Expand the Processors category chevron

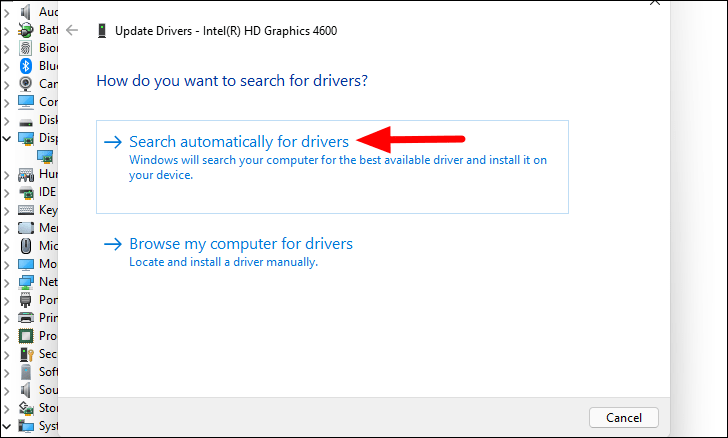[6, 337]
